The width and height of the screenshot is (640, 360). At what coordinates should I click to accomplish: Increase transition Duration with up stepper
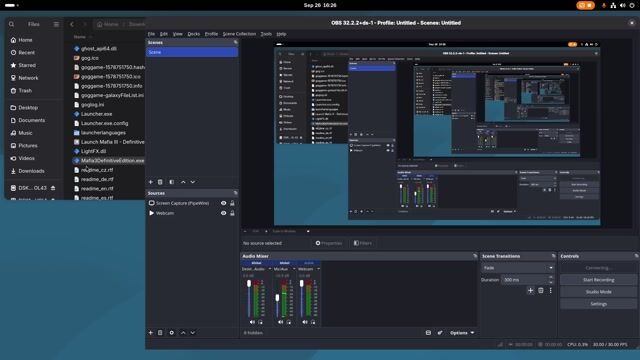click(x=551, y=278)
